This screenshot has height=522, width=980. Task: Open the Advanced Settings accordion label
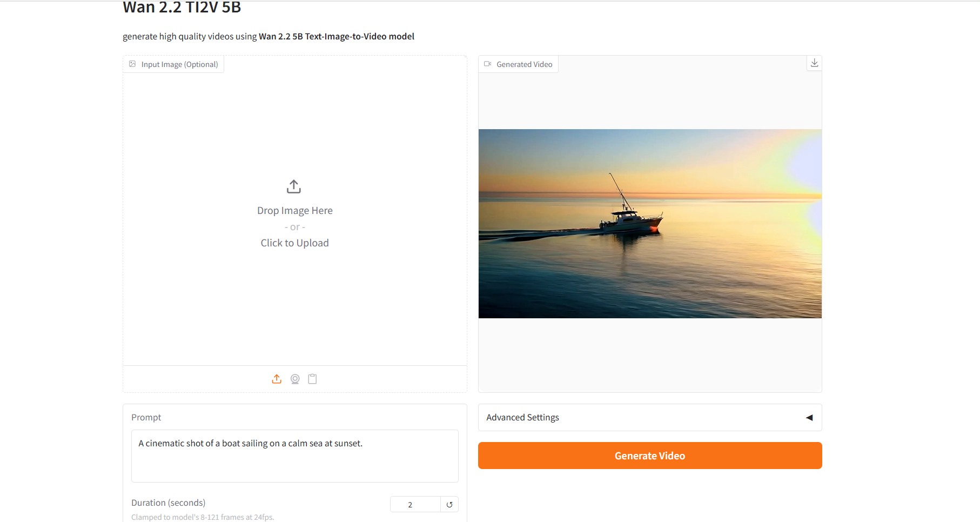click(x=522, y=417)
